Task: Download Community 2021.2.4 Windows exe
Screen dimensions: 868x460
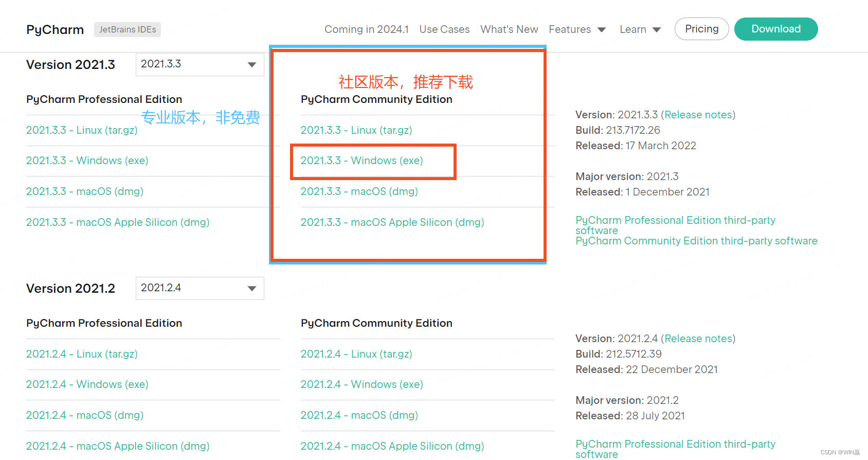Action: [362, 384]
